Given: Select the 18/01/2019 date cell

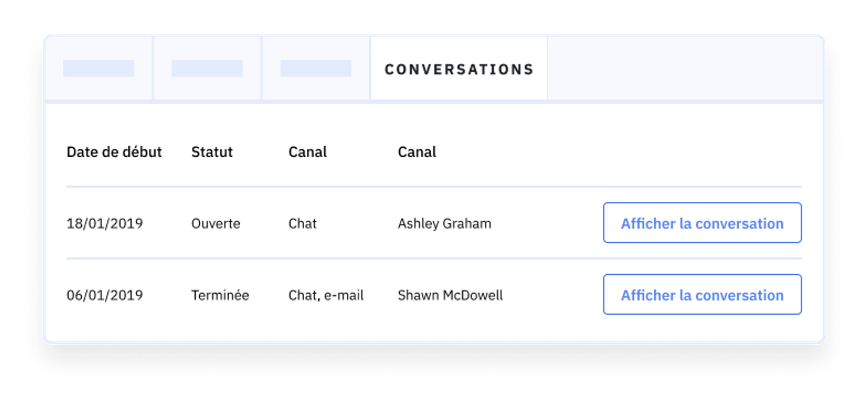Looking at the screenshot, I should tap(104, 224).
